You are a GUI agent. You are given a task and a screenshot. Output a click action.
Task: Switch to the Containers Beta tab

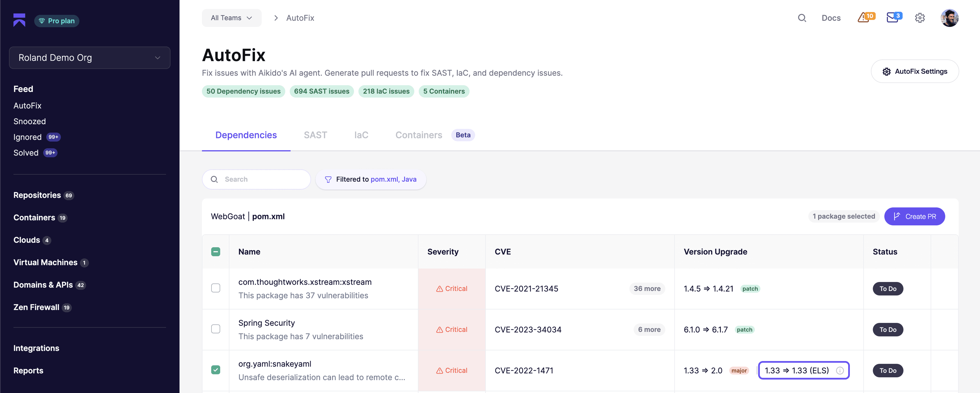[x=435, y=135]
